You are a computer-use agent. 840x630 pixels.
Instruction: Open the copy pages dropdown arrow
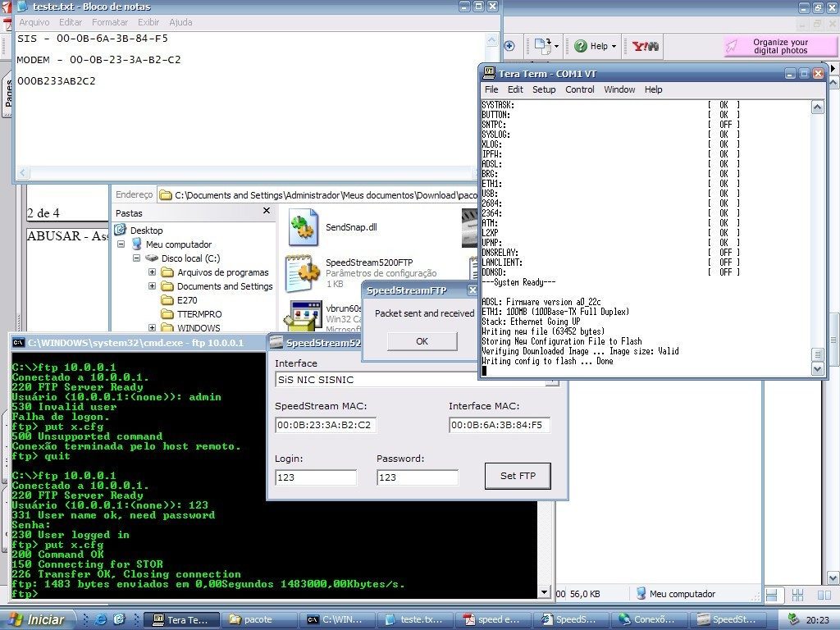[556, 47]
